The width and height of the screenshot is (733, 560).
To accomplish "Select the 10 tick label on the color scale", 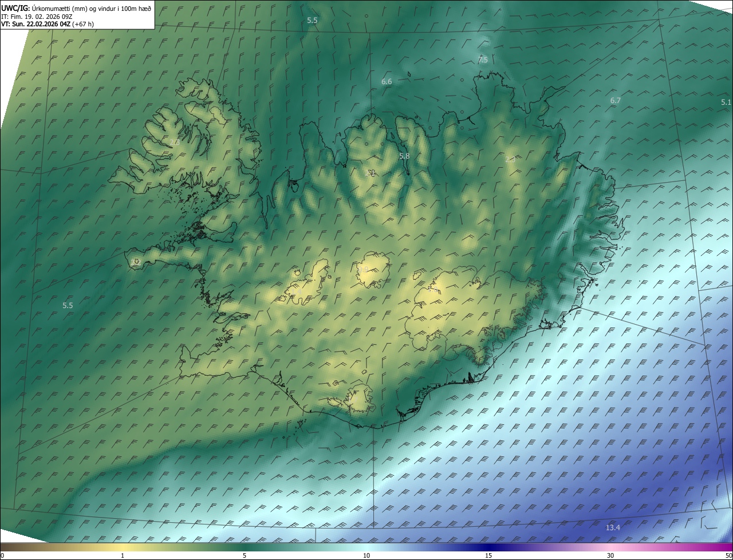I will point(366,555).
